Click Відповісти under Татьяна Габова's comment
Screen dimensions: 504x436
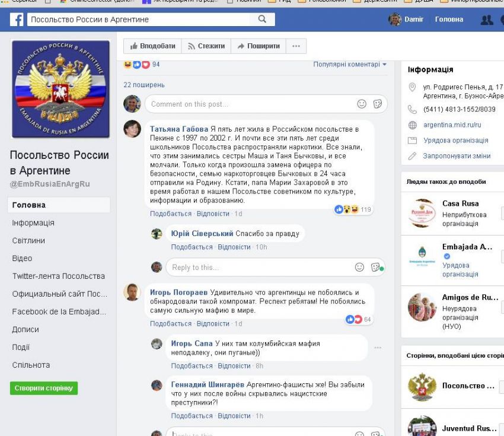click(x=213, y=214)
